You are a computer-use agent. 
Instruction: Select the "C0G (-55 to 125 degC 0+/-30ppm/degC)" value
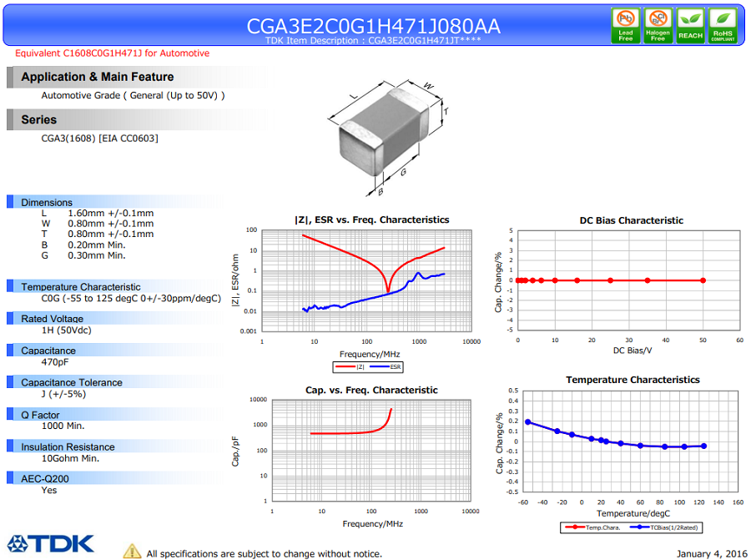[x=131, y=299]
